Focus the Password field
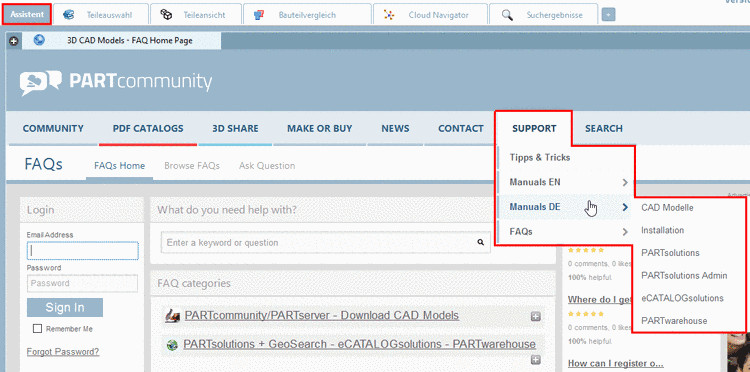Viewport: 750px width, 372px height. point(82,283)
